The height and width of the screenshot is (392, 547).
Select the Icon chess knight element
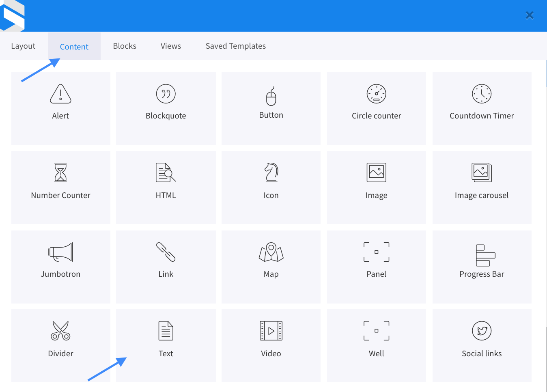point(271,172)
